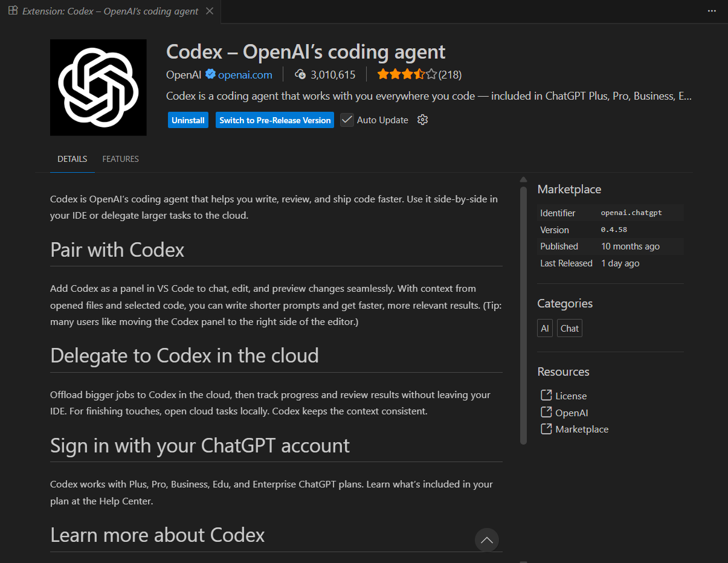Toggle the Auto Update checkbox
The width and height of the screenshot is (728, 563).
[x=347, y=120]
